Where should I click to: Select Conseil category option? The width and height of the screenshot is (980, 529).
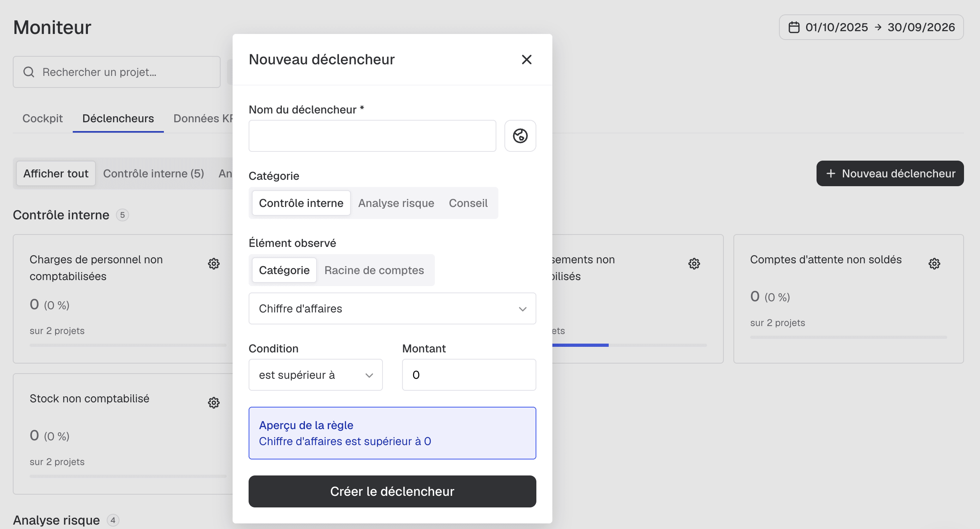pos(468,203)
